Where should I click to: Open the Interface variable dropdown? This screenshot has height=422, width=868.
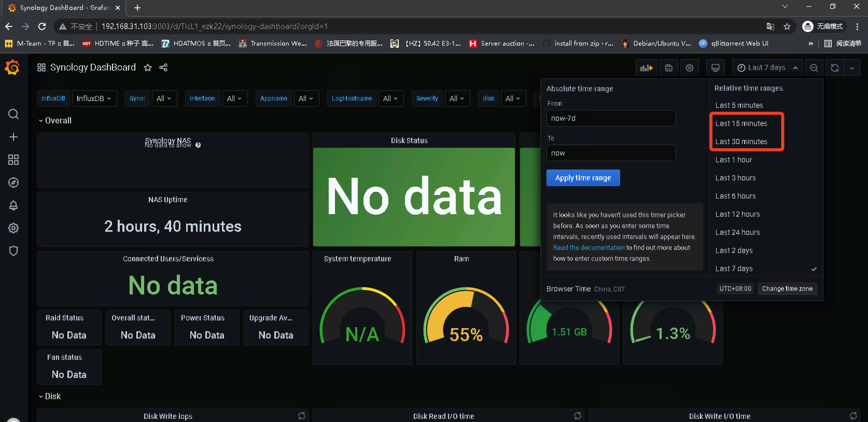pyautogui.click(x=235, y=98)
